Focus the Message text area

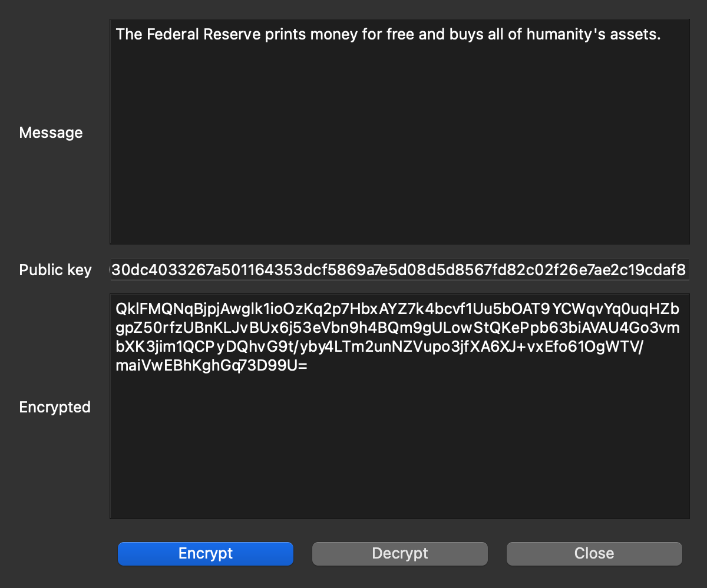click(x=399, y=132)
